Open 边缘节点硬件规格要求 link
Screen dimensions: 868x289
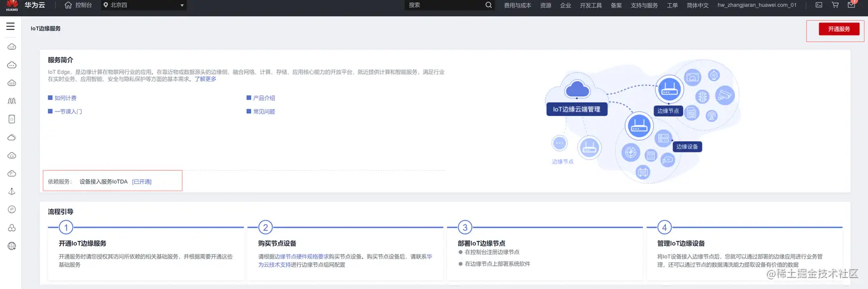301,257
